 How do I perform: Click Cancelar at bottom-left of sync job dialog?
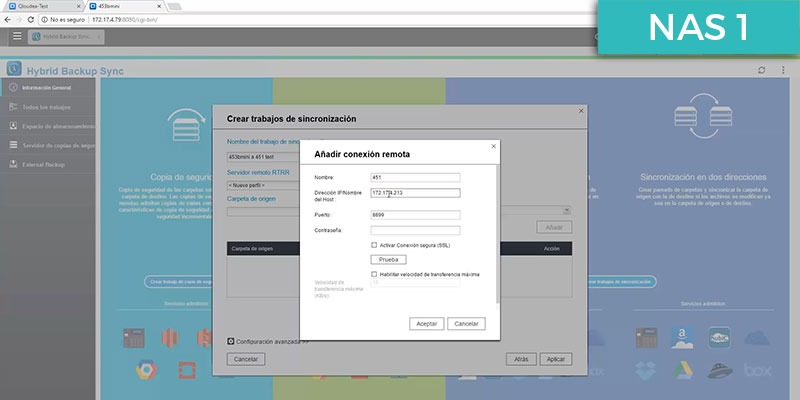pos(246,359)
